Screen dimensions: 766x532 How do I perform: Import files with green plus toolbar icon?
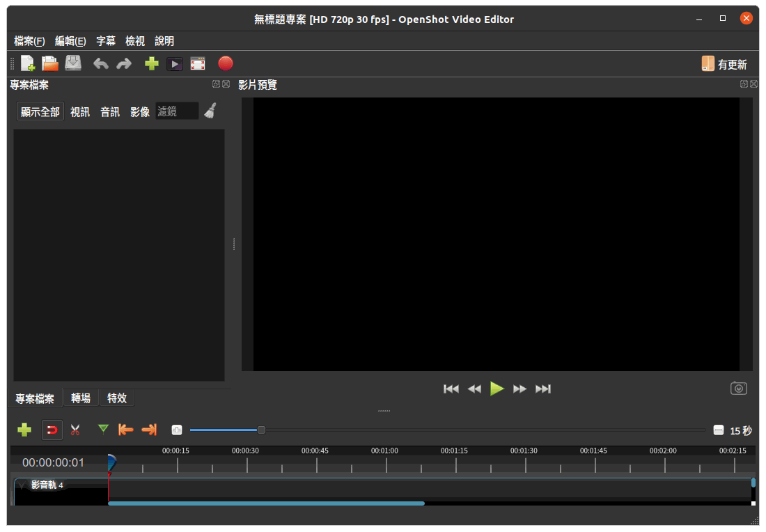(x=151, y=63)
